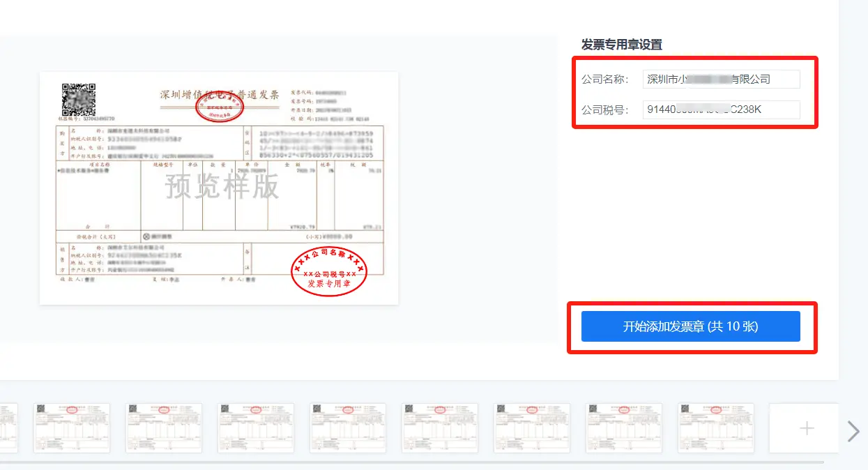Click the horizontal scrollbar below the invoice thumbnails

pos(411,462)
